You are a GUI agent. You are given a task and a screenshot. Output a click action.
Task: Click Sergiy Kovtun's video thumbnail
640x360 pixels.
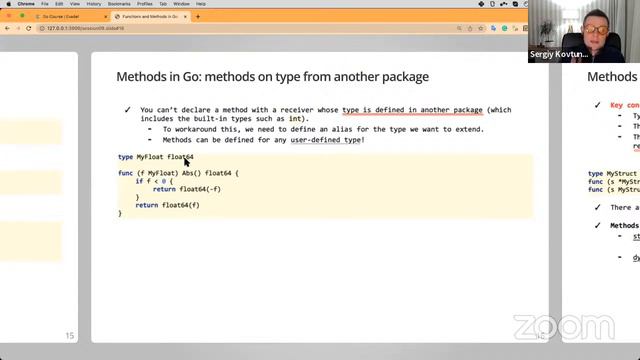point(584,31)
